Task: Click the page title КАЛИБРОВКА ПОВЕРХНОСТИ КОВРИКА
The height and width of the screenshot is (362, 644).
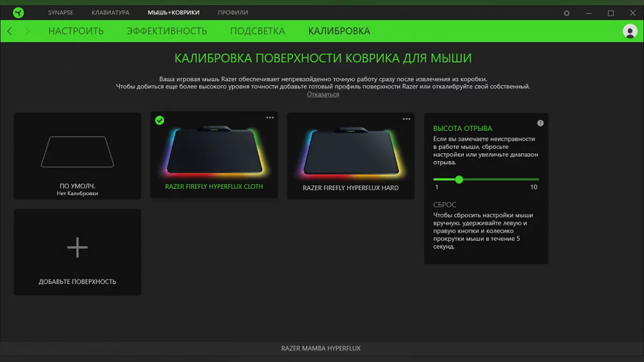Action: [x=323, y=58]
